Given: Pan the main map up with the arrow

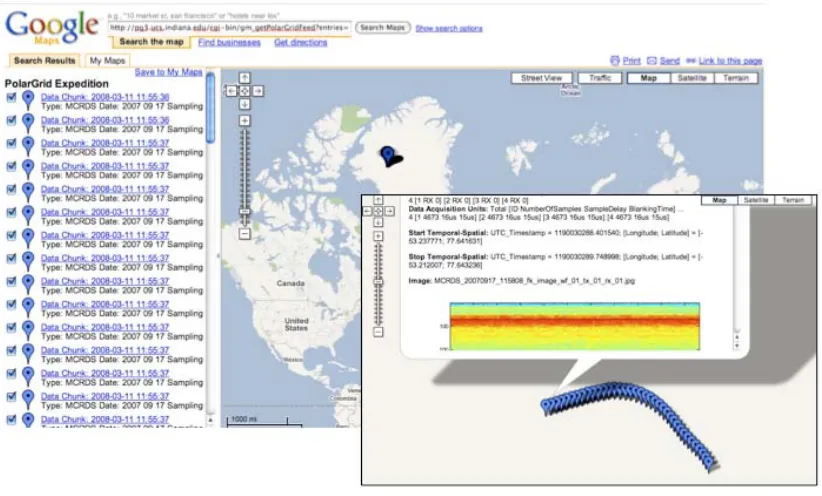Looking at the screenshot, I should click(x=244, y=78).
